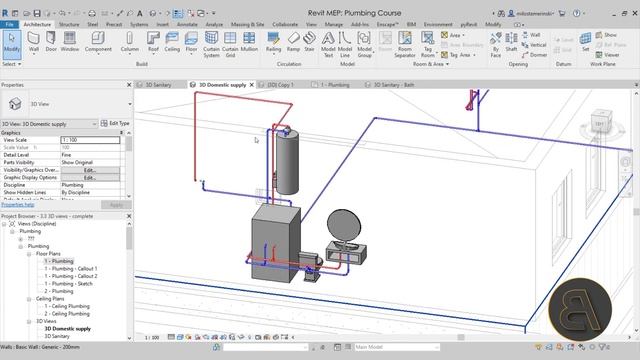Open the Architecture ribbon tab
The width and height of the screenshot is (640, 360).
point(37,24)
